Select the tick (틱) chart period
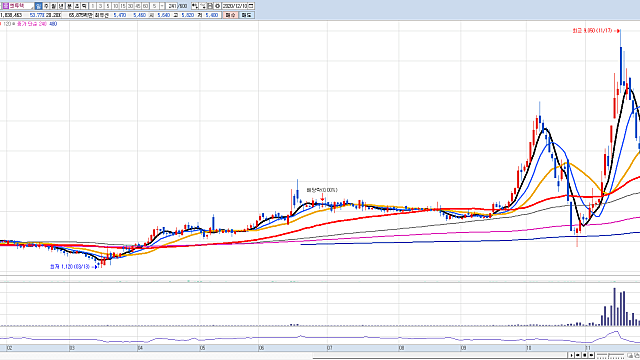 [84, 6]
